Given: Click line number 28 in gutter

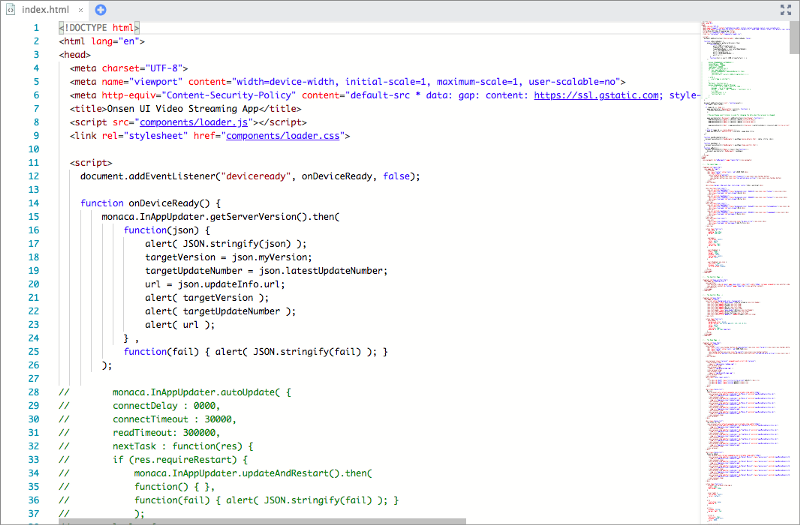Looking at the screenshot, I should [34, 392].
